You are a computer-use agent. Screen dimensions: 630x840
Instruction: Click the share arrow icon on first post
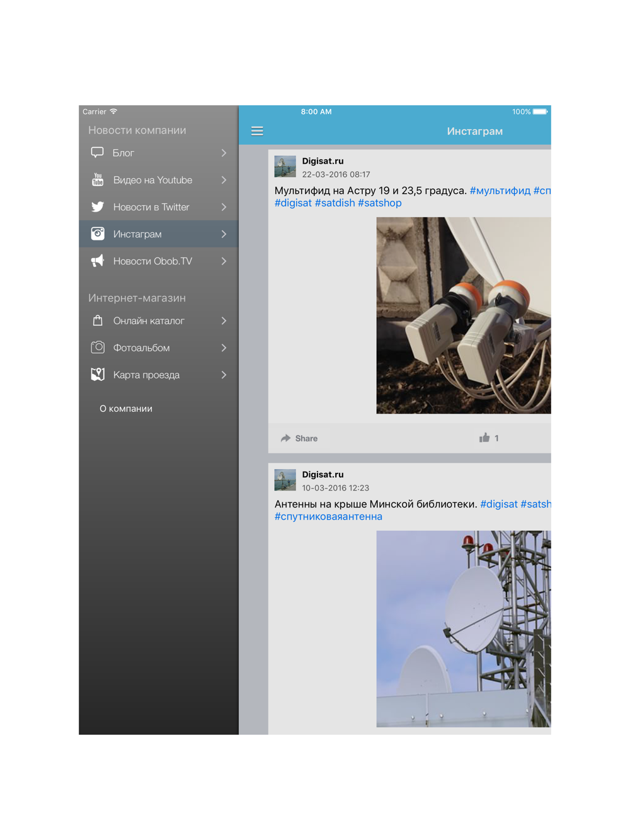tap(285, 438)
